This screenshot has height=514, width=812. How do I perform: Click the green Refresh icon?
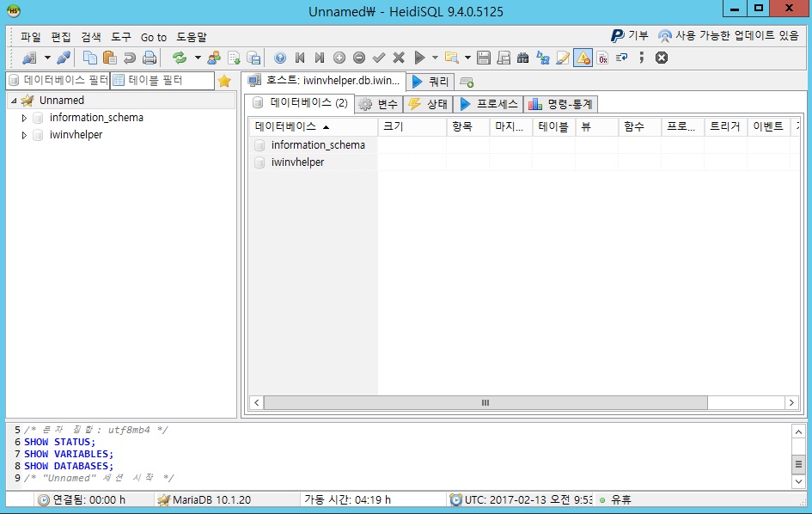click(180, 58)
